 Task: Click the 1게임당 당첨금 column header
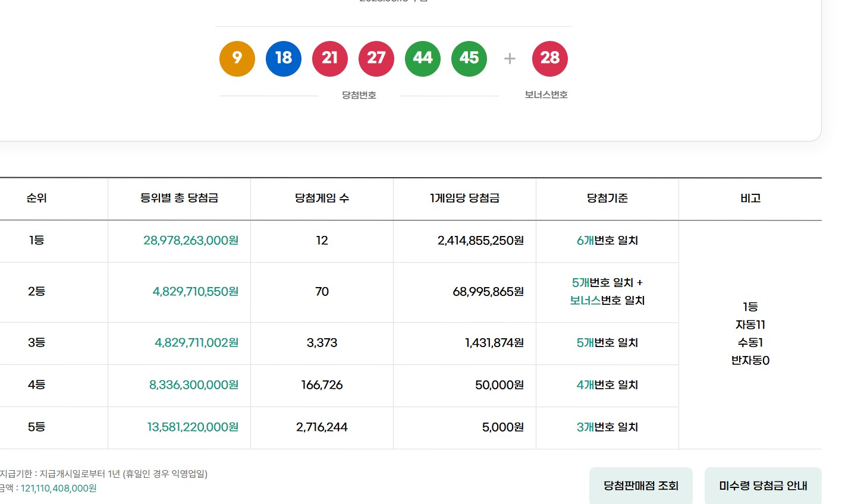point(464,199)
